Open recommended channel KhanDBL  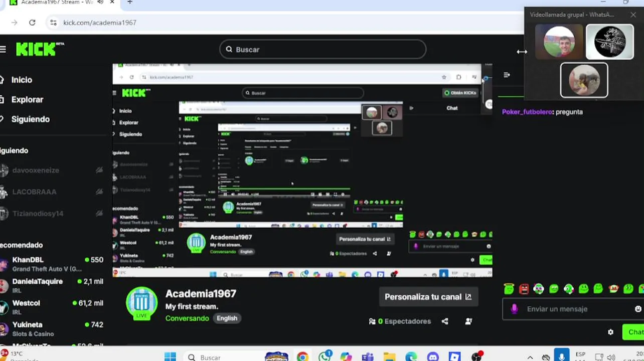point(52,264)
